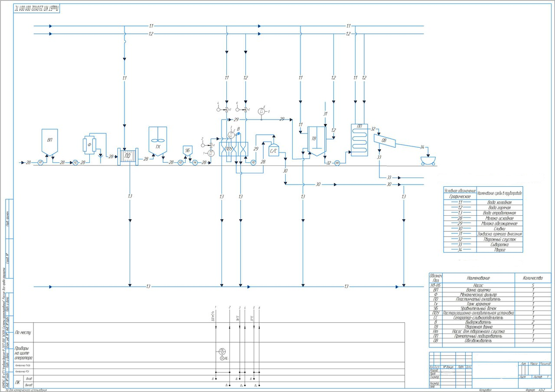
Task: Click the ОВ dewaterer symbol
Action: point(385,140)
